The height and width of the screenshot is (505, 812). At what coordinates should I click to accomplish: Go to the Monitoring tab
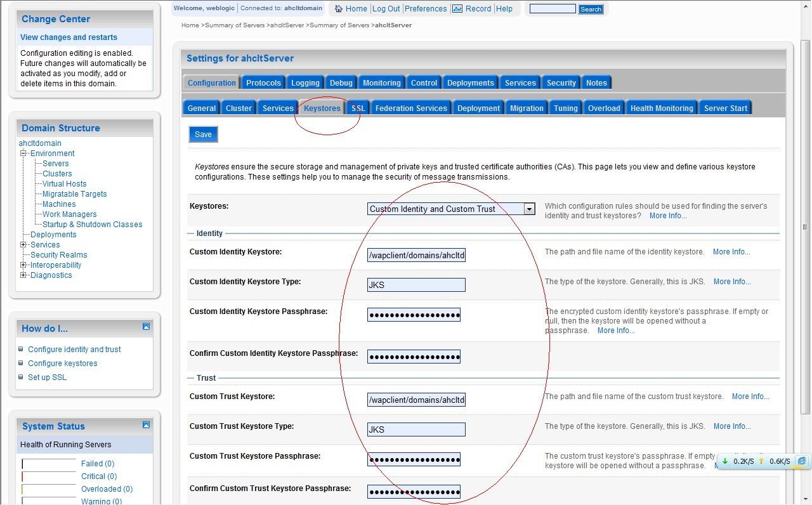click(381, 83)
